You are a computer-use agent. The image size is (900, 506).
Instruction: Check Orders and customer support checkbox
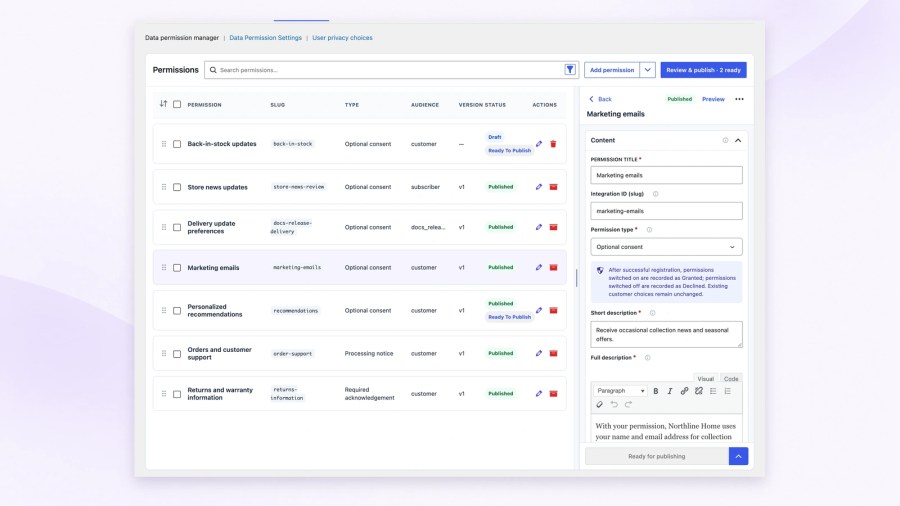click(177, 353)
